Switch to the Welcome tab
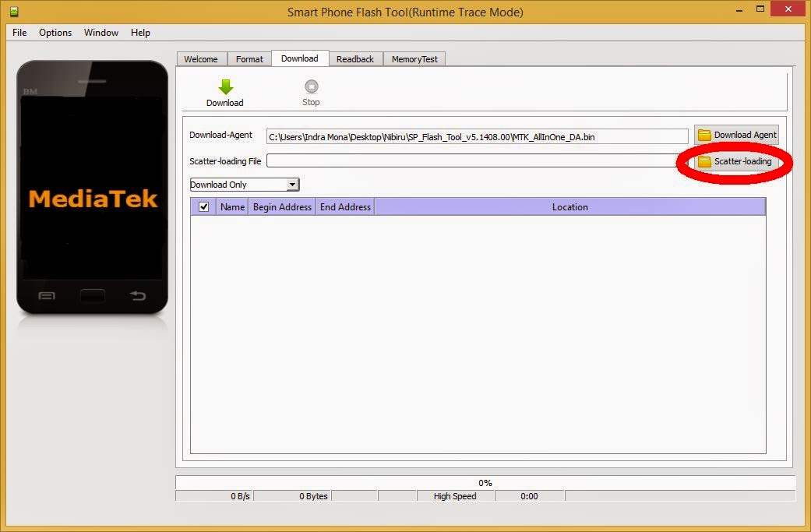 [x=201, y=59]
